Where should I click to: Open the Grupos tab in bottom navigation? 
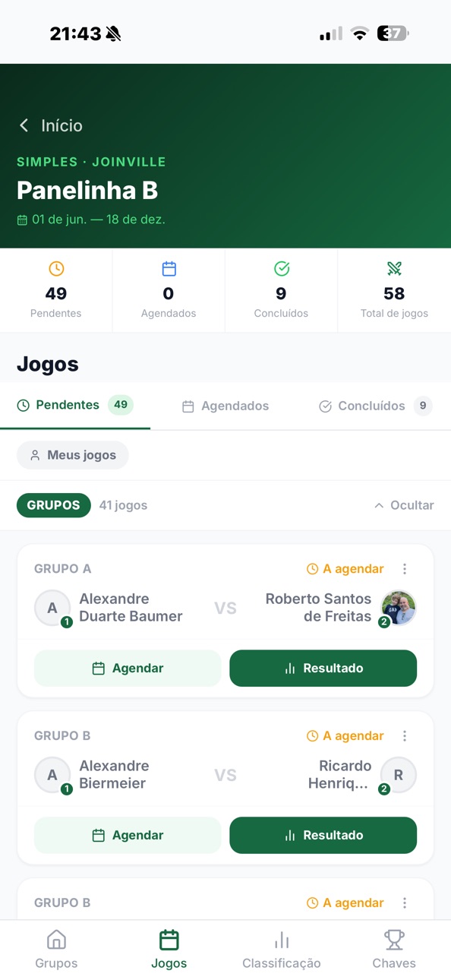[56, 950]
